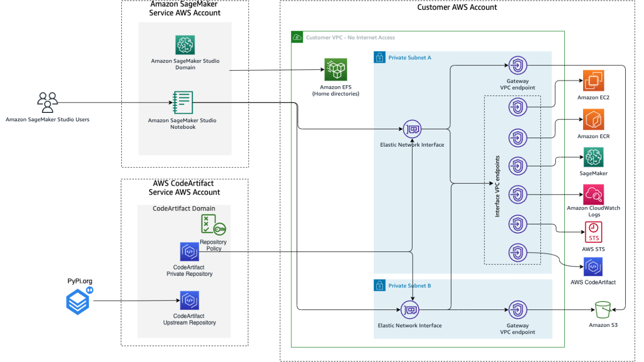Click the 'CodeArtifact Private Repository' label
Viewport: 644px width, 362px height.
click(x=189, y=271)
